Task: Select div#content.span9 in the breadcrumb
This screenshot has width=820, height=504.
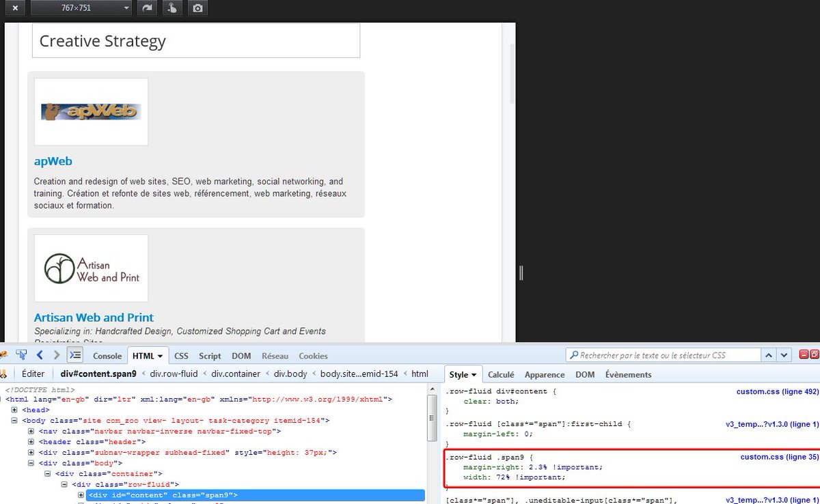Action: click(x=98, y=374)
